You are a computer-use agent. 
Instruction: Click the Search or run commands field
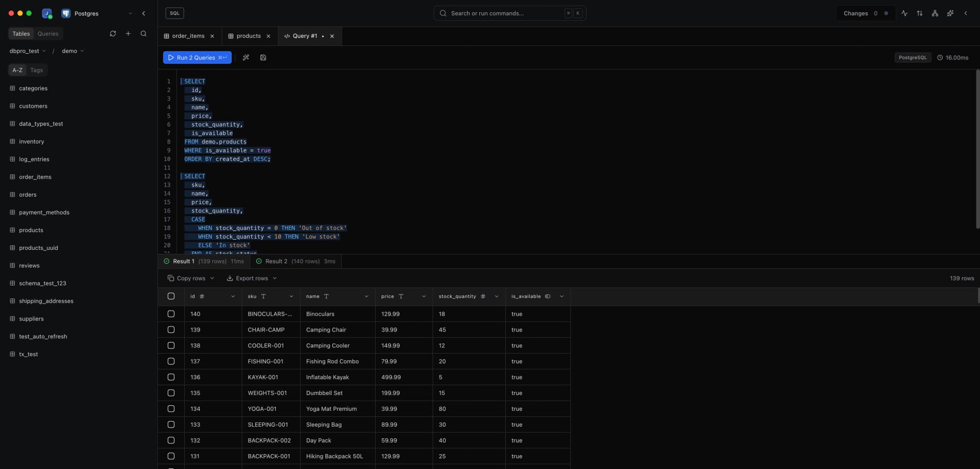509,13
